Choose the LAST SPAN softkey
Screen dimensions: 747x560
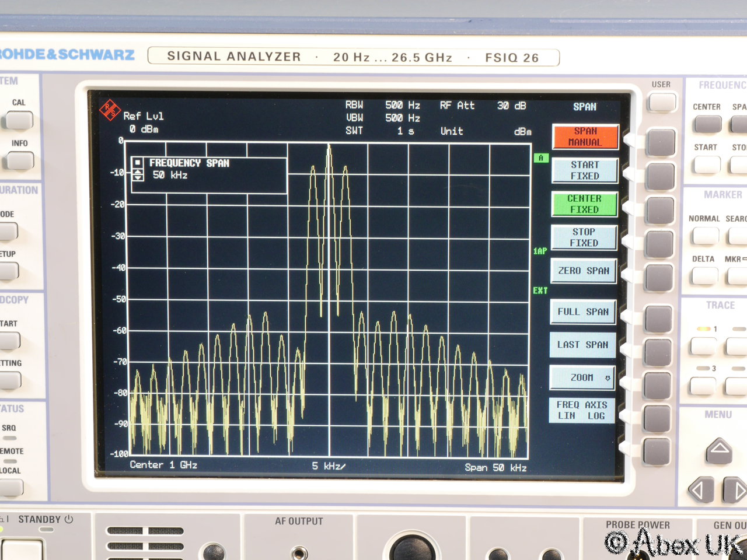tap(582, 345)
